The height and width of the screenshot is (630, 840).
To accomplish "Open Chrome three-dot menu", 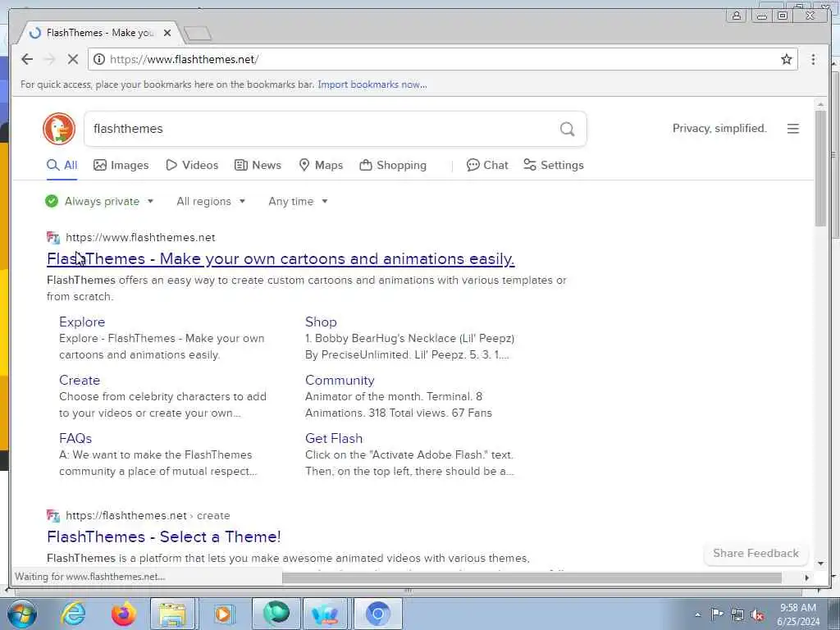I will pos(813,59).
